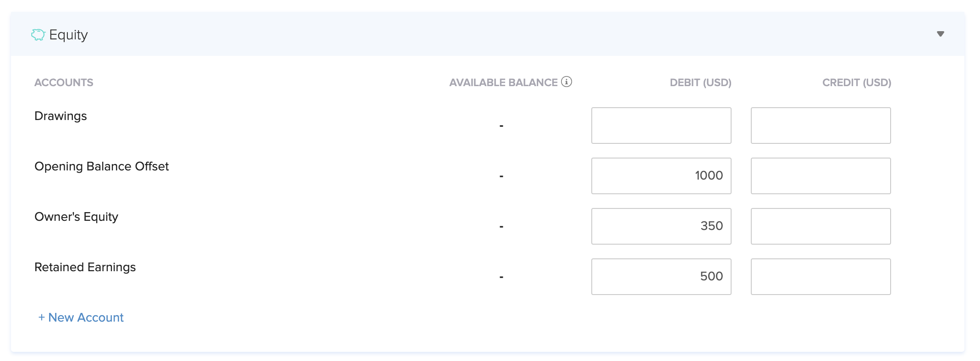Select the 1000 debit value for Opening Balance Offset
The image size is (980, 361).
pos(661,175)
